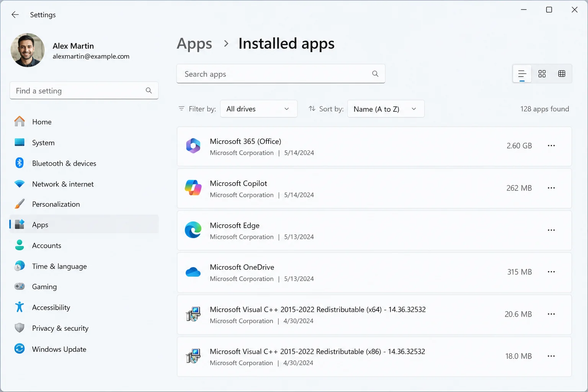
Task: Click the sidebar search magnifier icon
Action: click(x=149, y=91)
